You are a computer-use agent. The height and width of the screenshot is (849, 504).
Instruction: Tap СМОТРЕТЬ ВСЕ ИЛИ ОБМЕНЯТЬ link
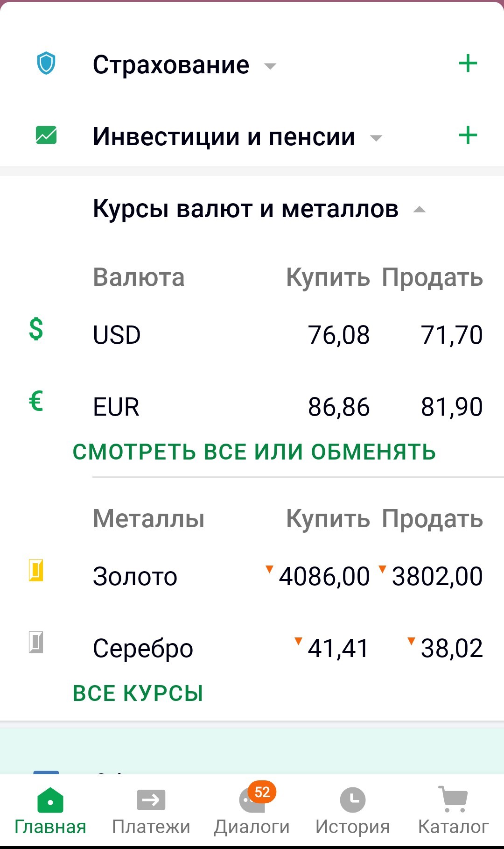coord(254,452)
